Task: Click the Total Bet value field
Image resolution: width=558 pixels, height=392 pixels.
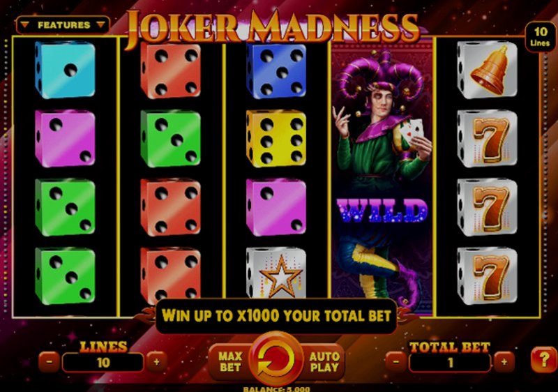Action: point(450,363)
